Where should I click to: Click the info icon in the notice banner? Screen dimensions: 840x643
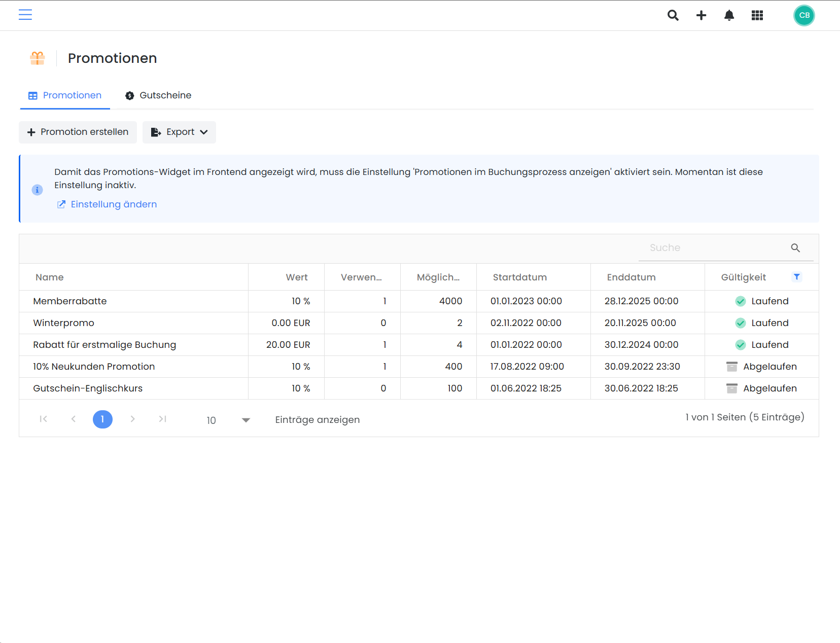(37, 190)
